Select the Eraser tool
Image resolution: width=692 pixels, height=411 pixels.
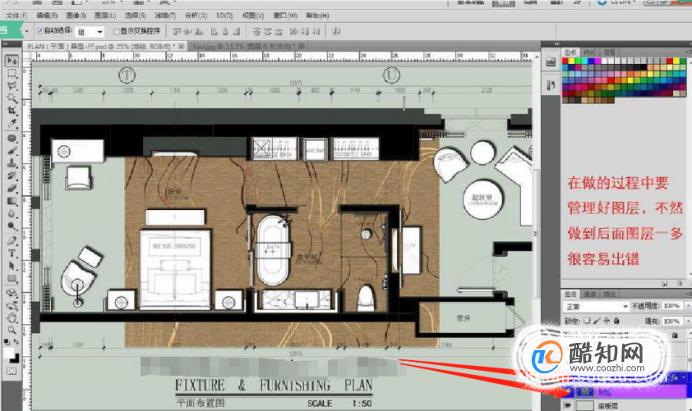tap(11, 189)
